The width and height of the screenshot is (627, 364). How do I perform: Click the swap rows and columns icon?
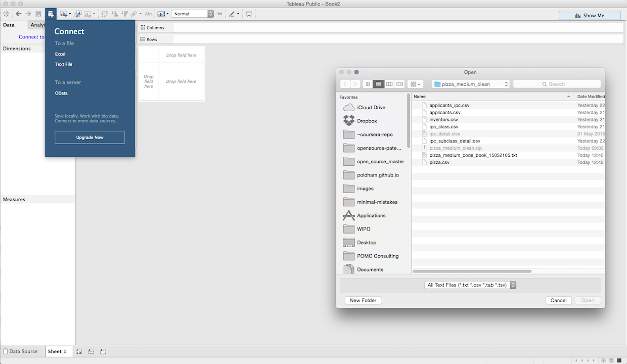[105, 14]
